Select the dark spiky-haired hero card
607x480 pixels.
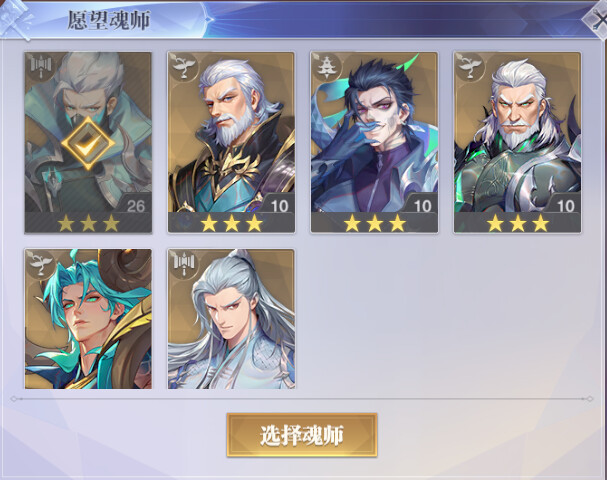[x=374, y=142]
